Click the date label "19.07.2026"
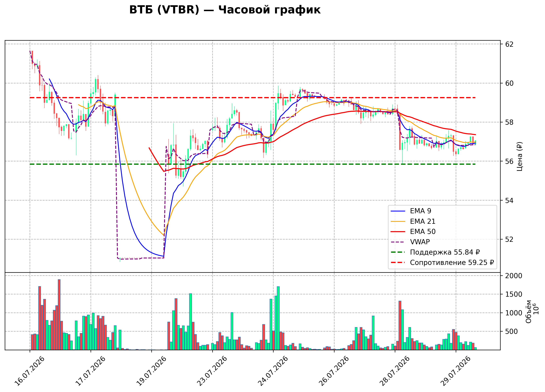 tap(151, 371)
